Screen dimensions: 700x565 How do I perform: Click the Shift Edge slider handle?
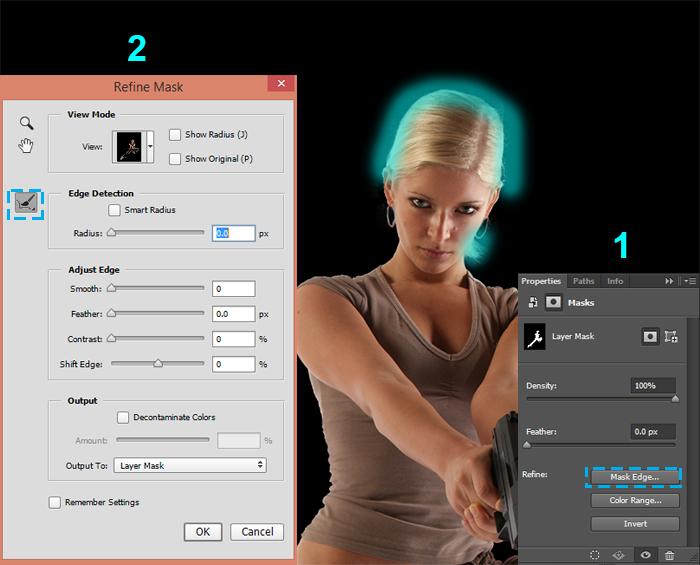(x=158, y=363)
